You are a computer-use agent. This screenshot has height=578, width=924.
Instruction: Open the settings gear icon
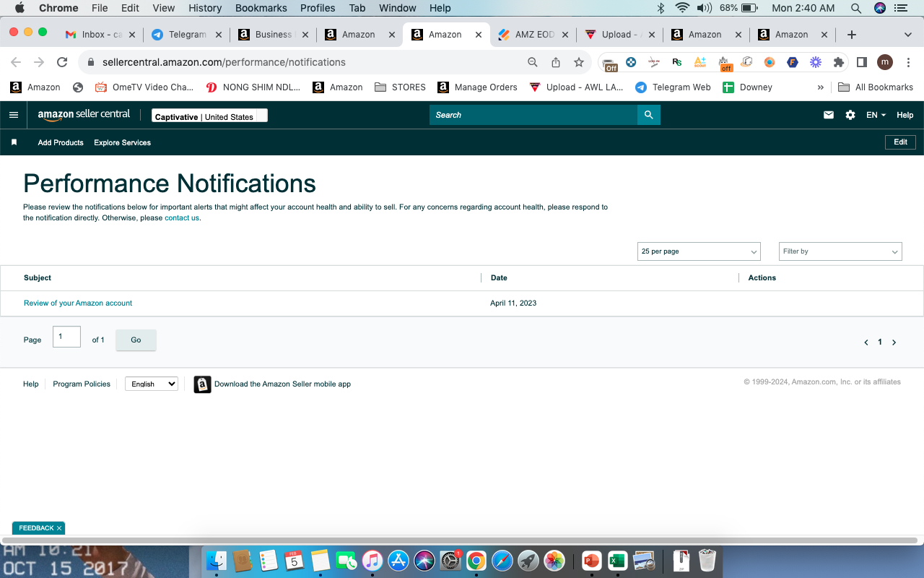pyautogui.click(x=850, y=115)
